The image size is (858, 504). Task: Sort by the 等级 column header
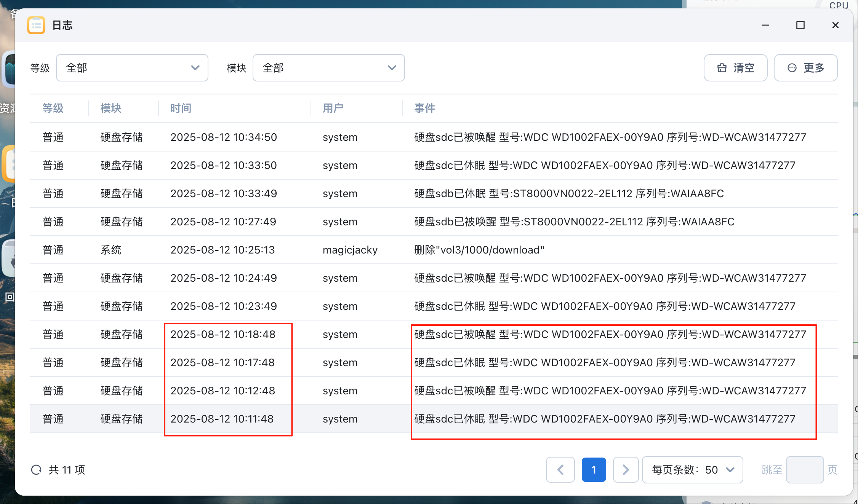pos(53,108)
